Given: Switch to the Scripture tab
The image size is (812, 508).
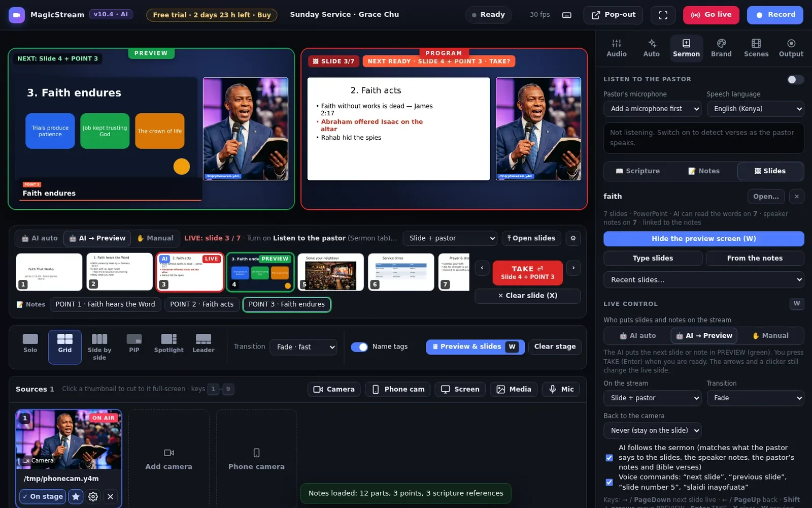Looking at the screenshot, I should (637, 171).
